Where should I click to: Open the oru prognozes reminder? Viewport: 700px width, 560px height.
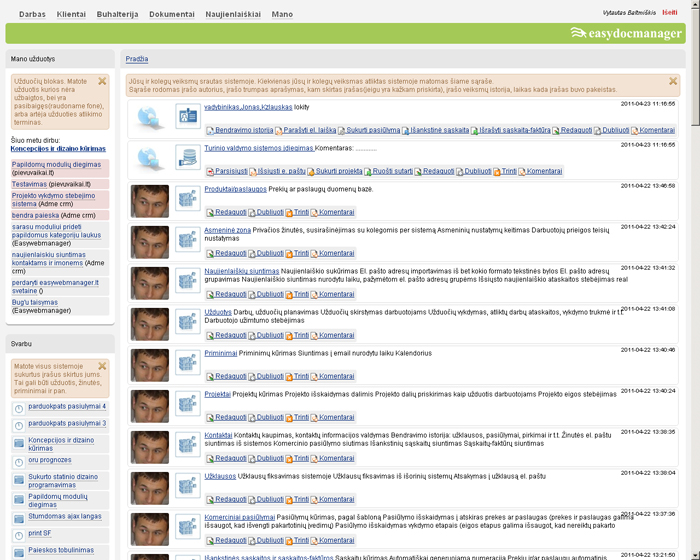coord(50,460)
